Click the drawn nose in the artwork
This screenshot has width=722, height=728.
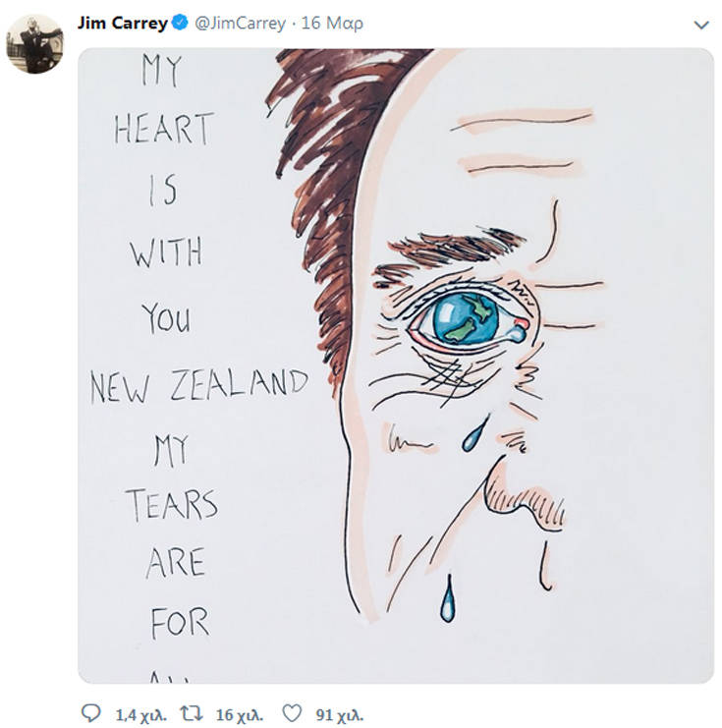coord(526,496)
